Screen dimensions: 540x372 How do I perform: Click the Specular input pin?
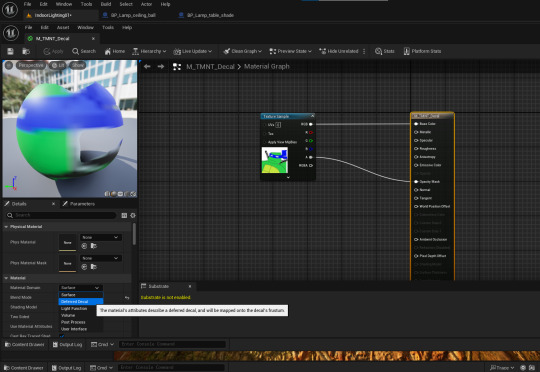coord(416,140)
